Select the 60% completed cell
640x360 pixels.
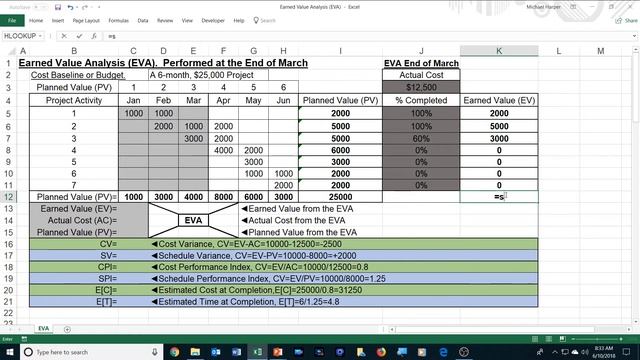[x=421, y=139]
